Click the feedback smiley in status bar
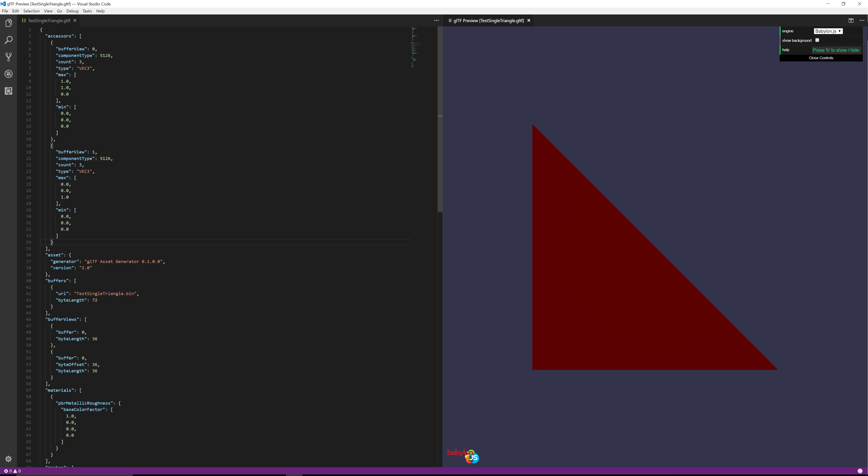This screenshot has width=868, height=476. (860, 471)
